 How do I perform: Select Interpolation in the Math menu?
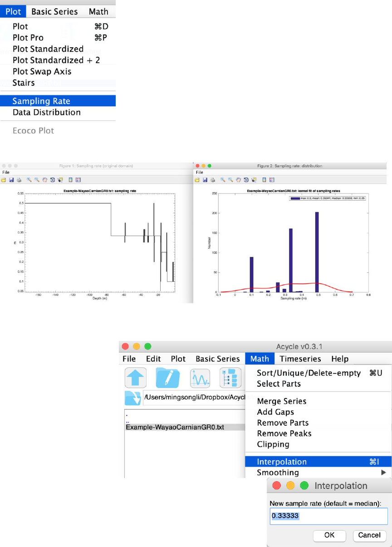click(x=318, y=462)
